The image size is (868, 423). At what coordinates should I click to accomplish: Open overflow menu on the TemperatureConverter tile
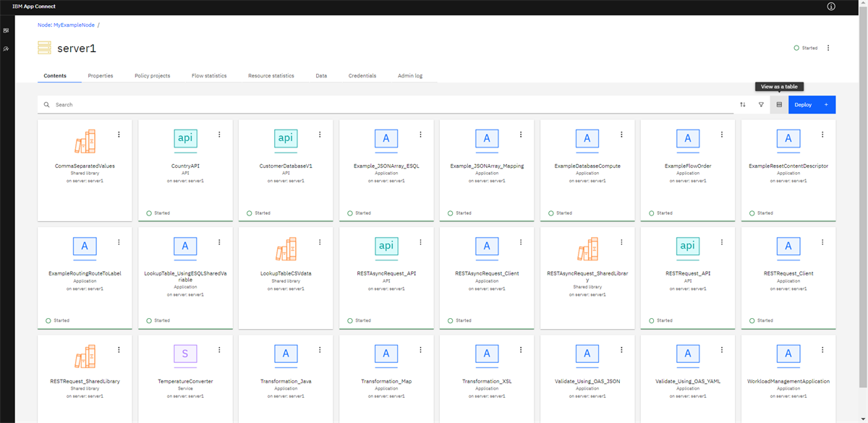click(219, 349)
